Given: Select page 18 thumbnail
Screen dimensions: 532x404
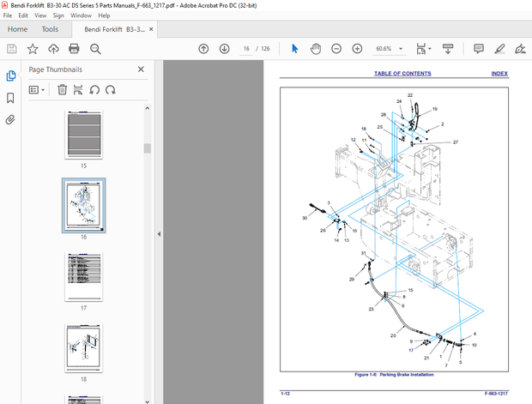Looking at the screenshot, I should (x=84, y=348).
